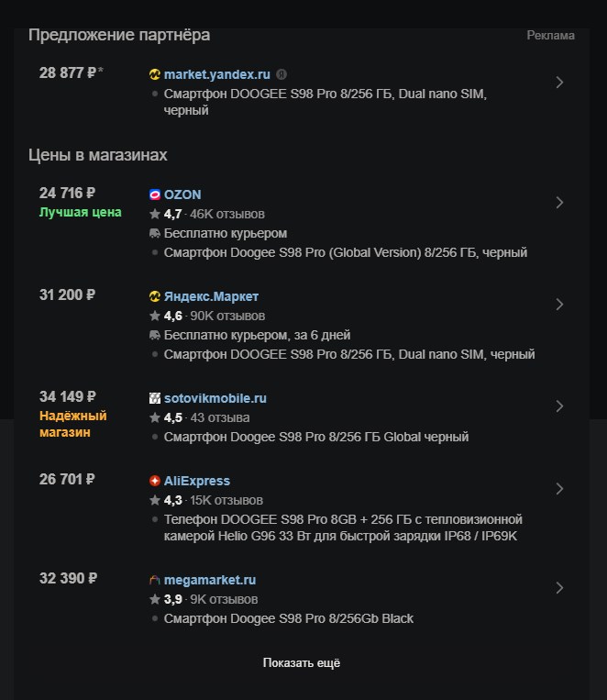
Task: Select the 24 716 ₽ best price
Action: [x=68, y=193]
